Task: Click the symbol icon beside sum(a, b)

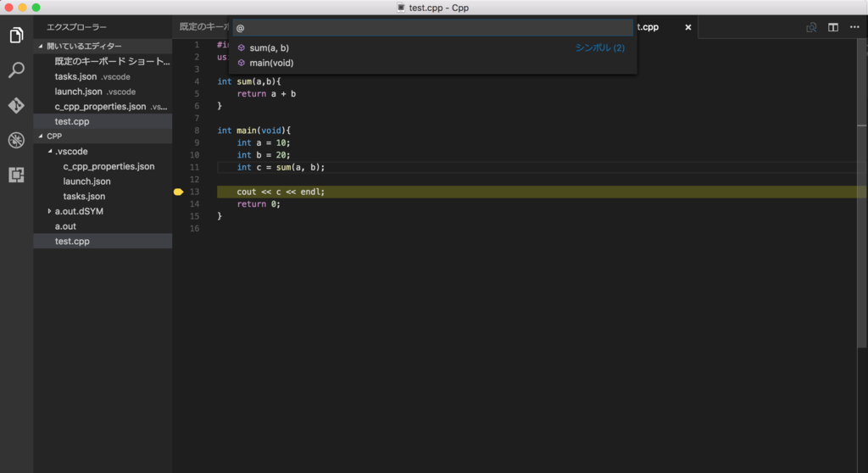Action: (x=242, y=47)
